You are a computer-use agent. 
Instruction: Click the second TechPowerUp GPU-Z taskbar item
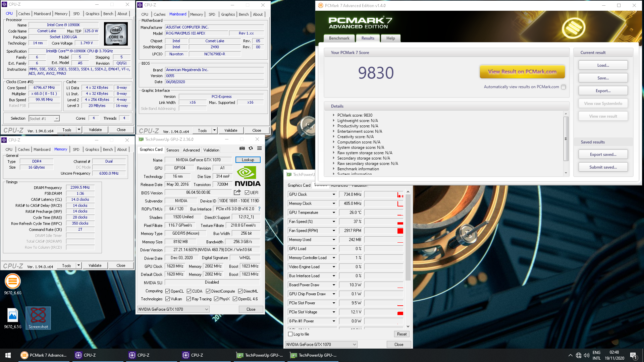point(314,355)
